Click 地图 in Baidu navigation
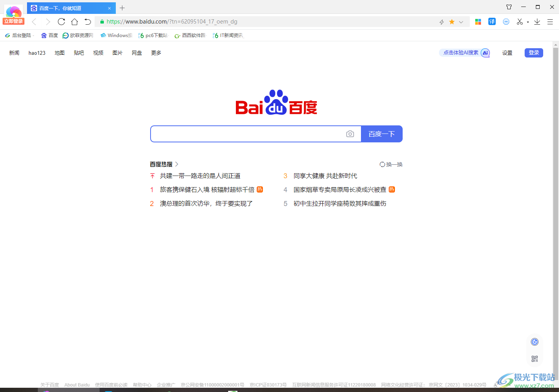The width and height of the screenshot is (559, 392). pos(59,53)
